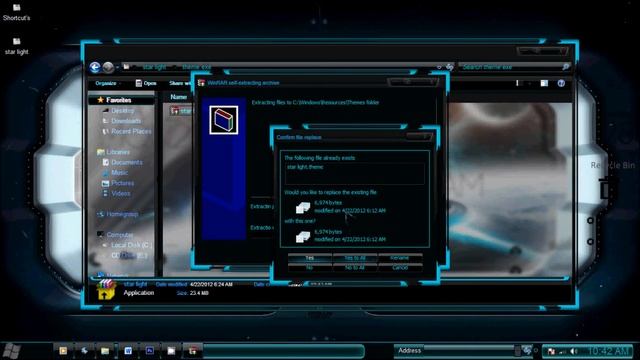Click Yes to All button
This screenshot has height=360, width=640.
pyautogui.click(x=355, y=258)
